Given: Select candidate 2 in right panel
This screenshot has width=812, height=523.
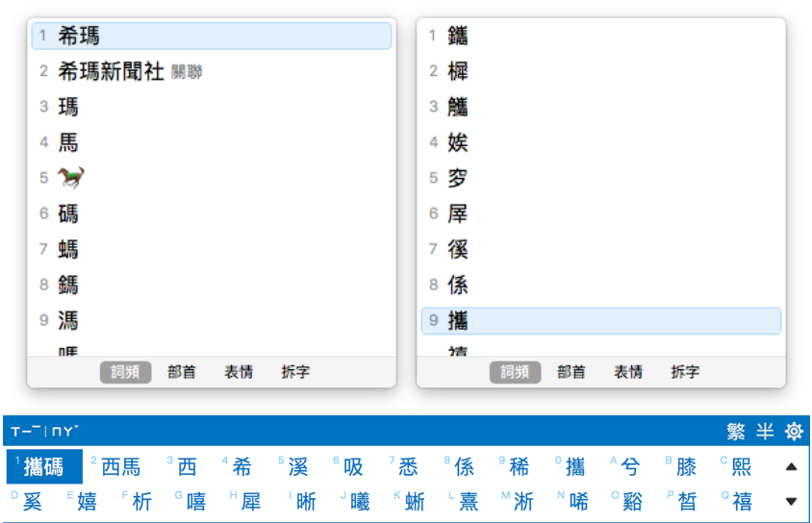Looking at the screenshot, I should click(600, 71).
